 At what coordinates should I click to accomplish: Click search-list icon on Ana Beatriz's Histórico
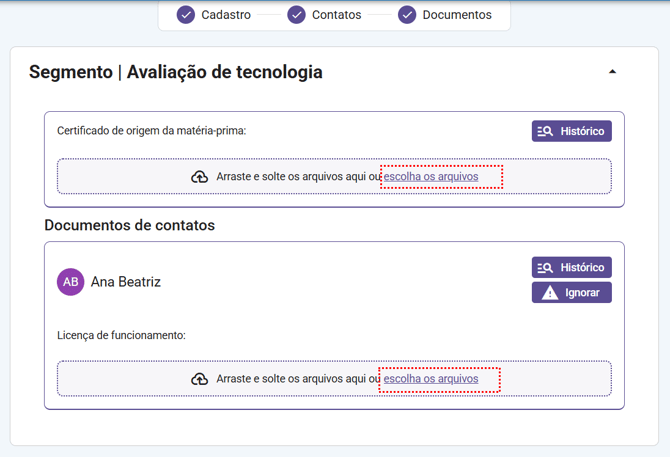[x=546, y=268]
